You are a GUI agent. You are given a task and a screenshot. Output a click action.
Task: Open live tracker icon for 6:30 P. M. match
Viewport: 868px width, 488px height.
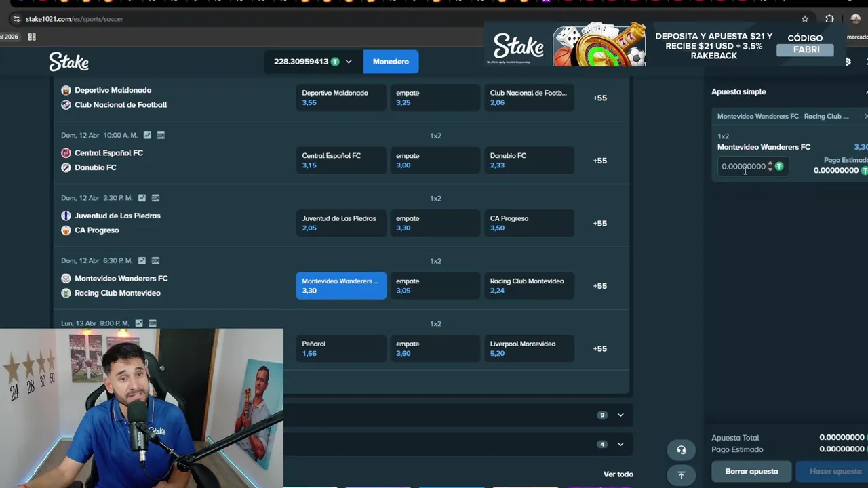tap(155, 260)
